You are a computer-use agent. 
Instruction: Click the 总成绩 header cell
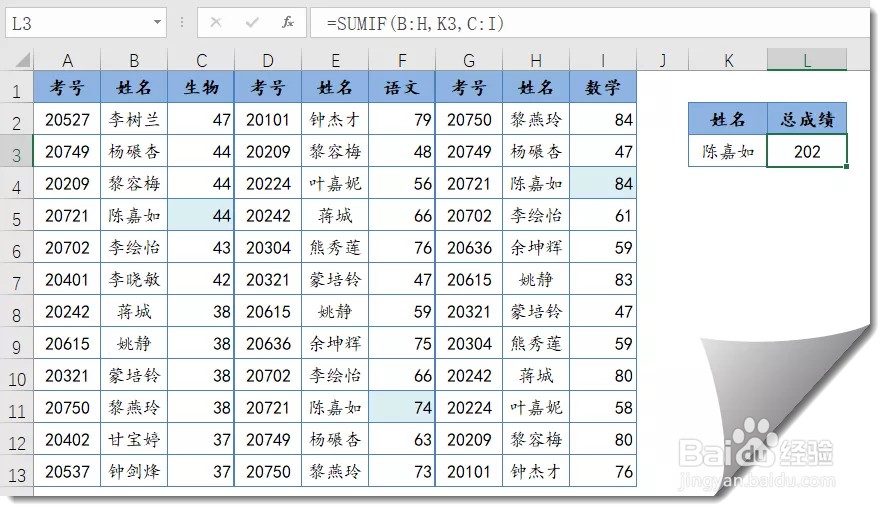(807, 119)
